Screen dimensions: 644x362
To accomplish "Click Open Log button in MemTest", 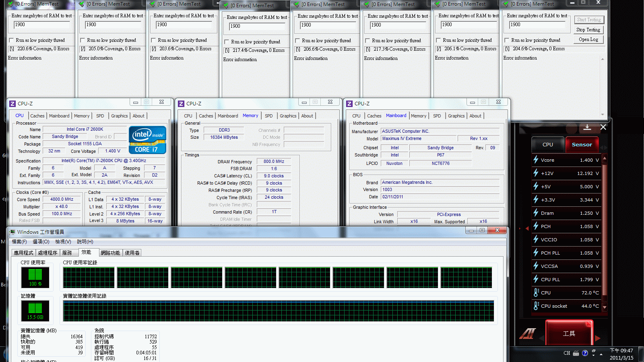I will [x=588, y=39].
